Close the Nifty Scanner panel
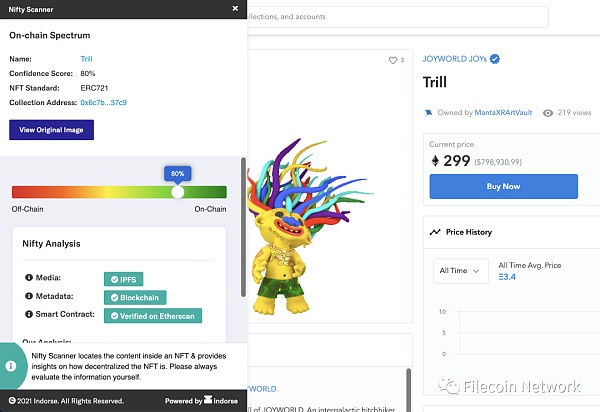 [x=235, y=8]
